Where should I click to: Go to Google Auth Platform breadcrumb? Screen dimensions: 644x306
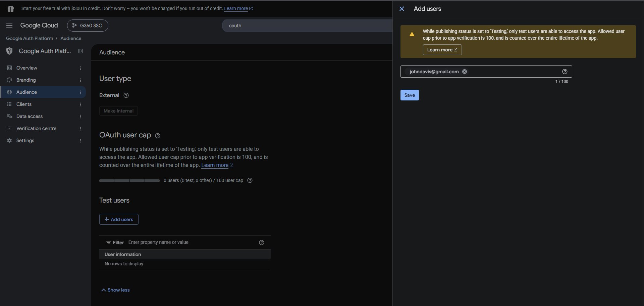[30, 38]
